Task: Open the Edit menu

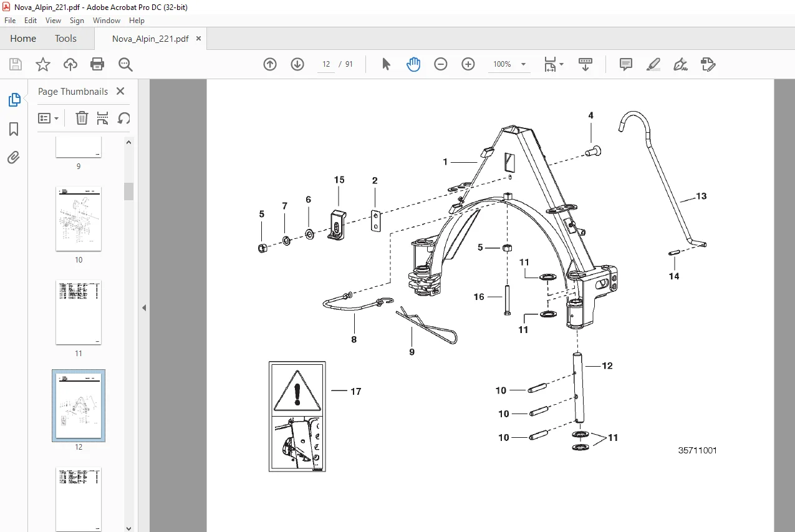Action: pyautogui.click(x=31, y=21)
